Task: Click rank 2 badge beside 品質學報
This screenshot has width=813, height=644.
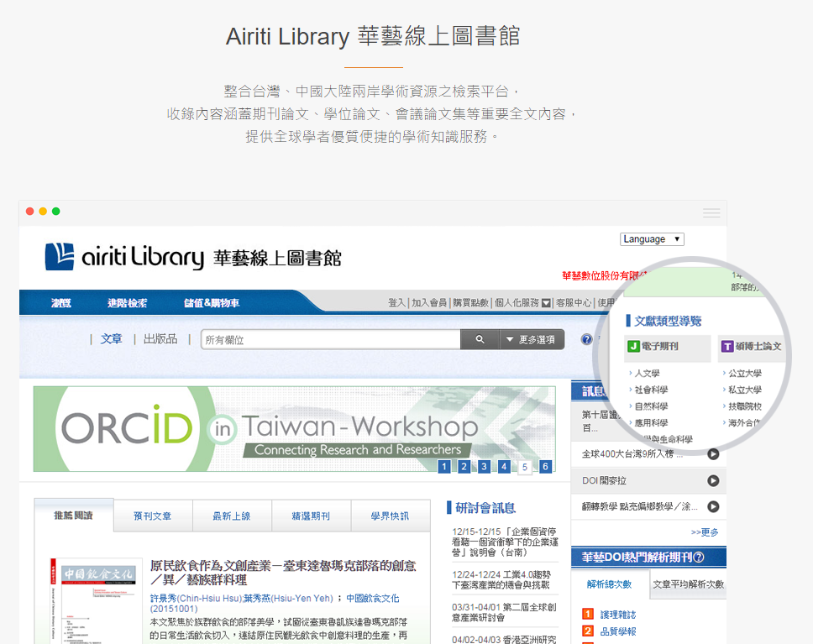Action: tap(587, 631)
